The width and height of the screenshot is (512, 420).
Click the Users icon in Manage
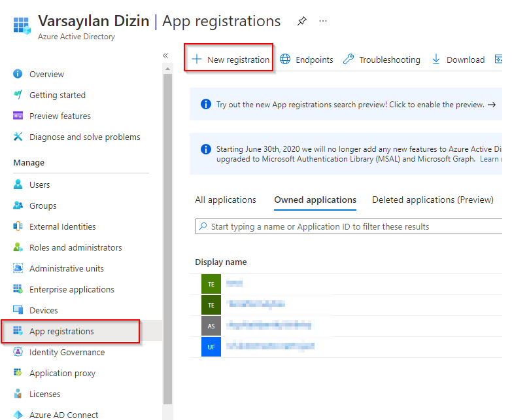point(18,184)
